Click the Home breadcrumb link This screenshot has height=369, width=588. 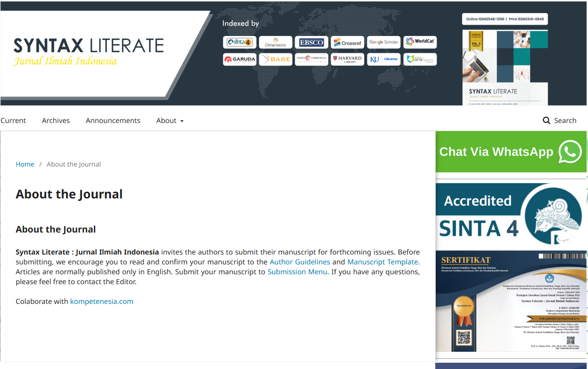25,164
